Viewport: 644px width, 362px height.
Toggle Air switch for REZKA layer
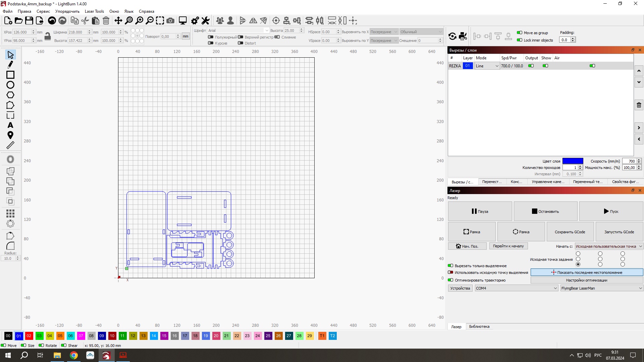tap(592, 66)
